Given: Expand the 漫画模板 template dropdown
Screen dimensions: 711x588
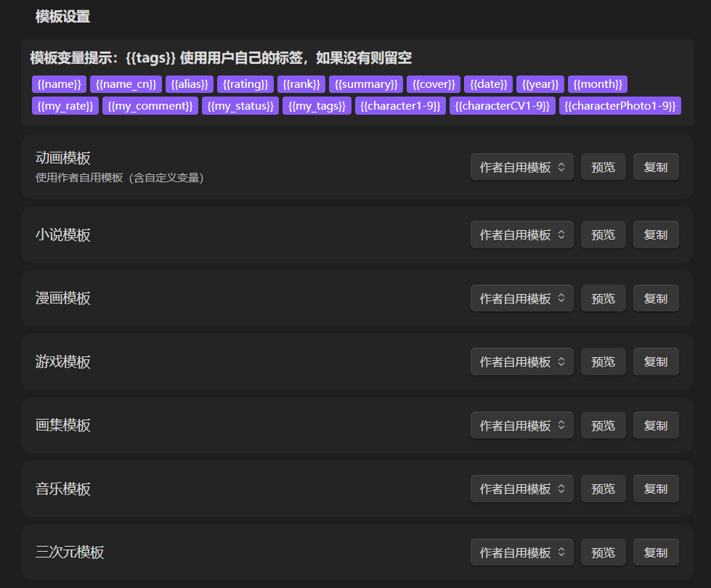Looking at the screenshot, I should pos(522,298).
